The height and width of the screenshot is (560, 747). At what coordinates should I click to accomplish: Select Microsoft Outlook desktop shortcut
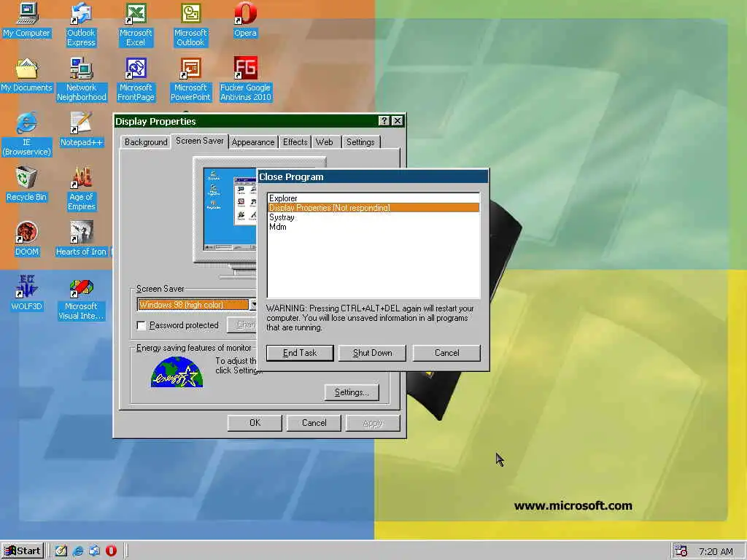pos(190,24)
